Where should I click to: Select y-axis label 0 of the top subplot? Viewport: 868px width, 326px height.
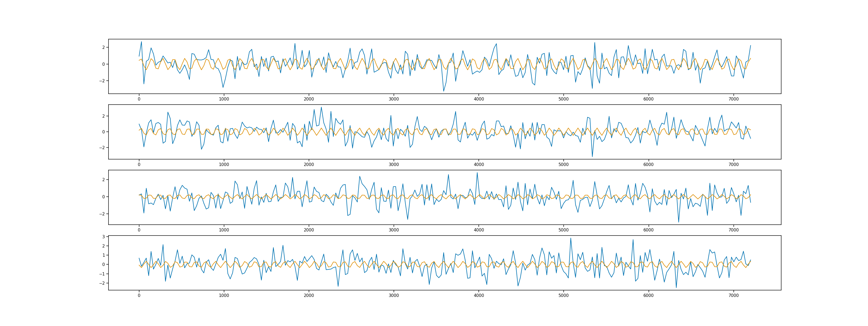103,64
